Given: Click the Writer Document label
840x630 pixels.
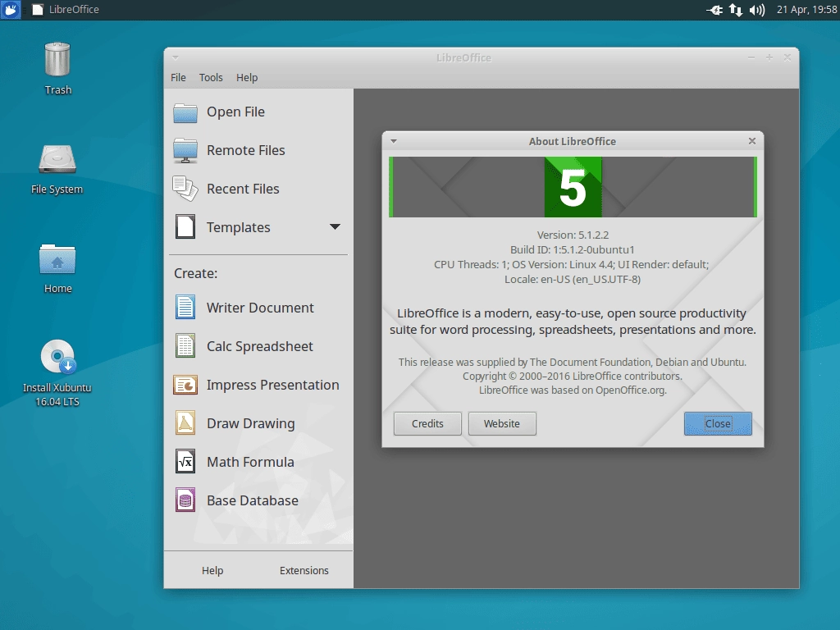Looking at the screenshot, I should point(260,308).
